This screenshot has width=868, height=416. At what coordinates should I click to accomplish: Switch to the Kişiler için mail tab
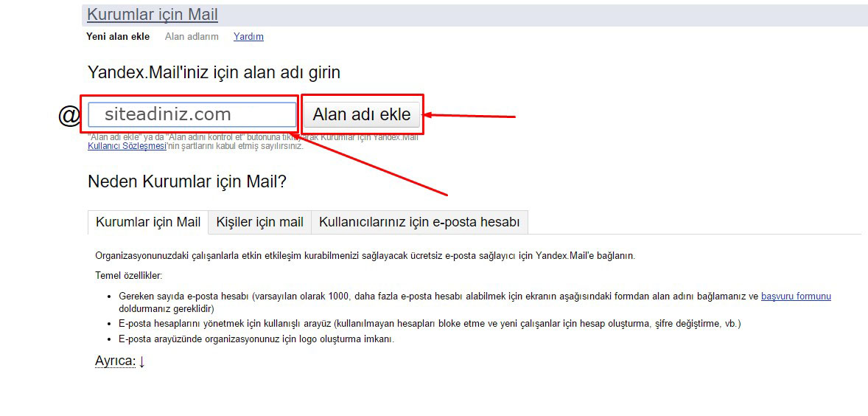259,222
